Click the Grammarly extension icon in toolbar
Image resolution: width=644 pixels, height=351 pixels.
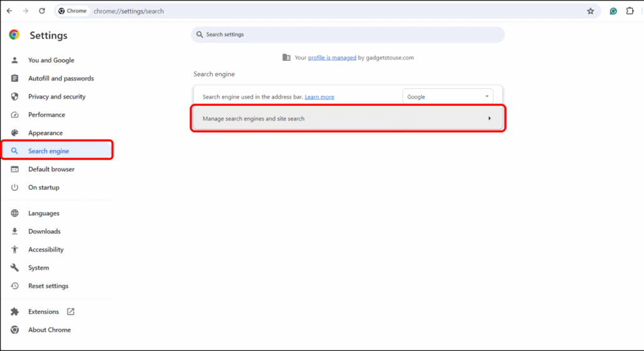[x=613, y=11]
